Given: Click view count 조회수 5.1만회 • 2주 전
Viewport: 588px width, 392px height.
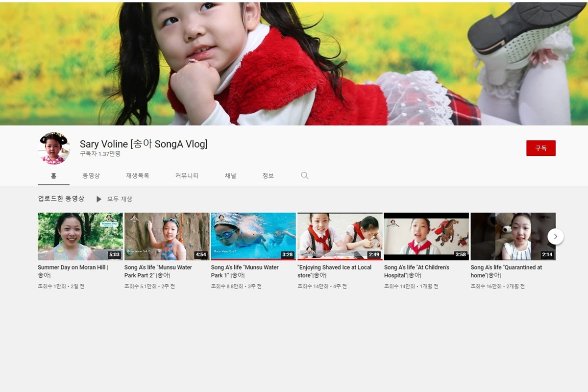Looking at the screenshot, I should tap(149, 286).
